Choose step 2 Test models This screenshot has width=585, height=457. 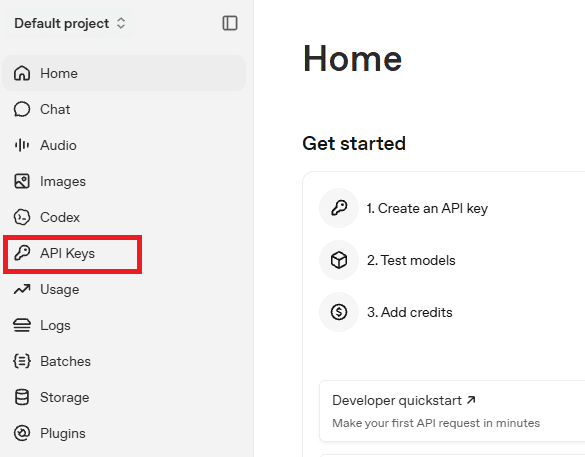point(411,260)
